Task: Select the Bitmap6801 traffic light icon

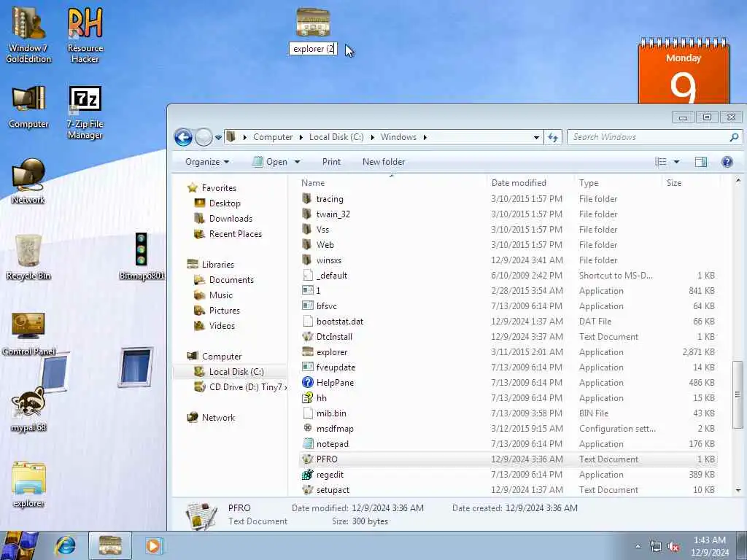Action: (142, 256)
